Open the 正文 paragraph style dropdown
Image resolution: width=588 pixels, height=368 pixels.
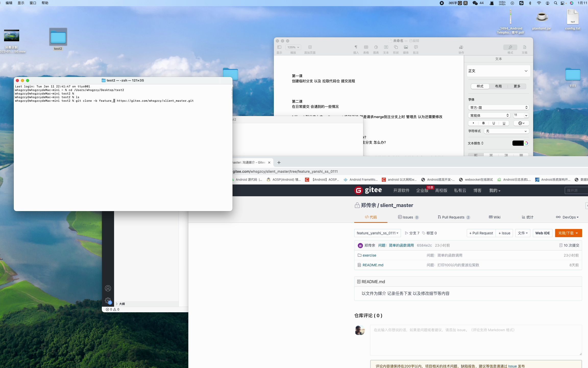point(498,71)
